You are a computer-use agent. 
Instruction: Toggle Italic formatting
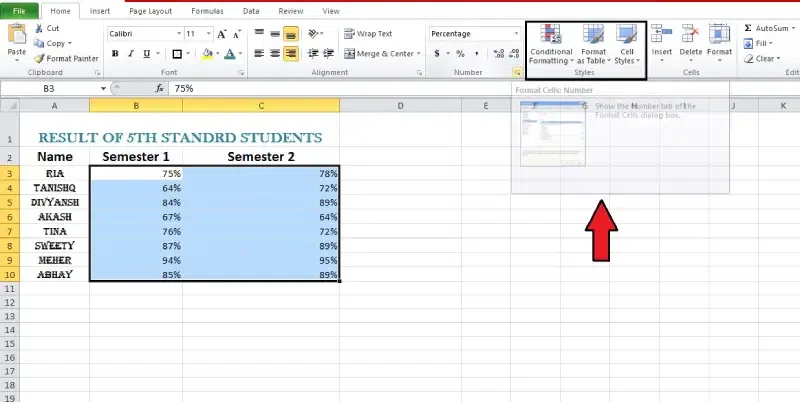pos(131,54)
